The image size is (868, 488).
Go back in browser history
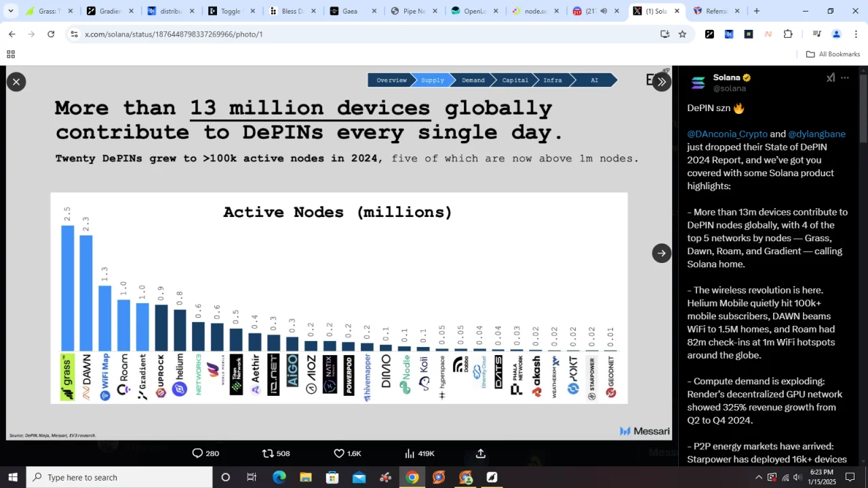click(12, 34)
